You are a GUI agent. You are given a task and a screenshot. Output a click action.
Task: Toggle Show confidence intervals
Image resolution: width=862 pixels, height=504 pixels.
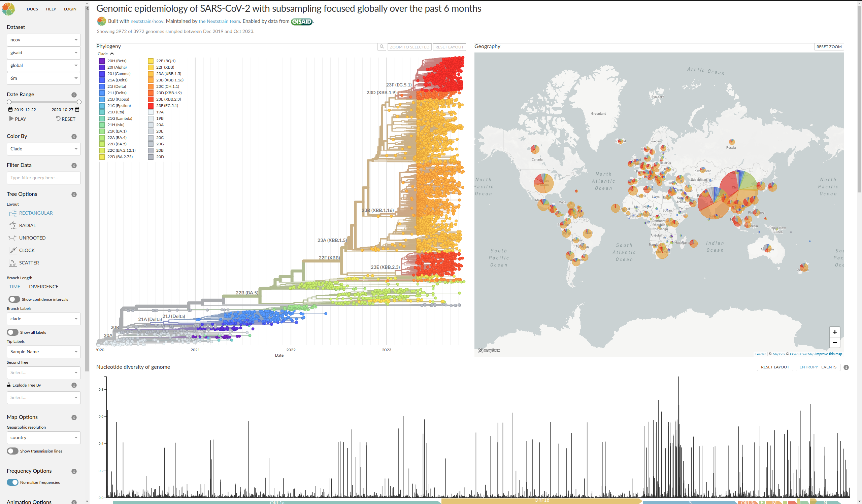coord(14,299)
